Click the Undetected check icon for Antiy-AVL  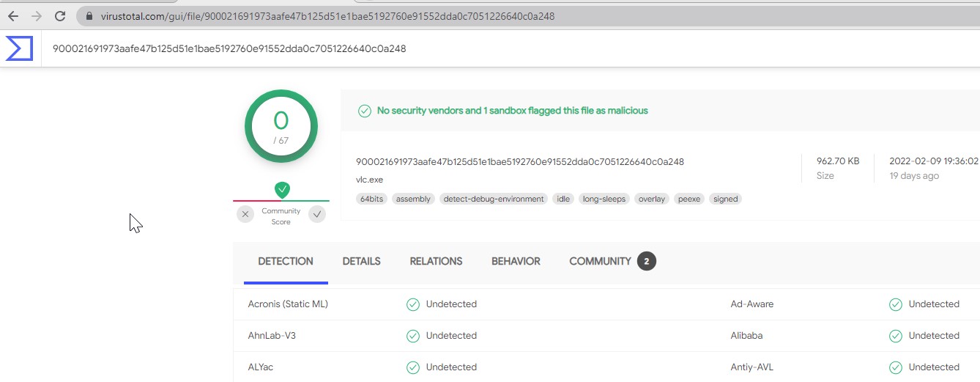click(896, 367)
